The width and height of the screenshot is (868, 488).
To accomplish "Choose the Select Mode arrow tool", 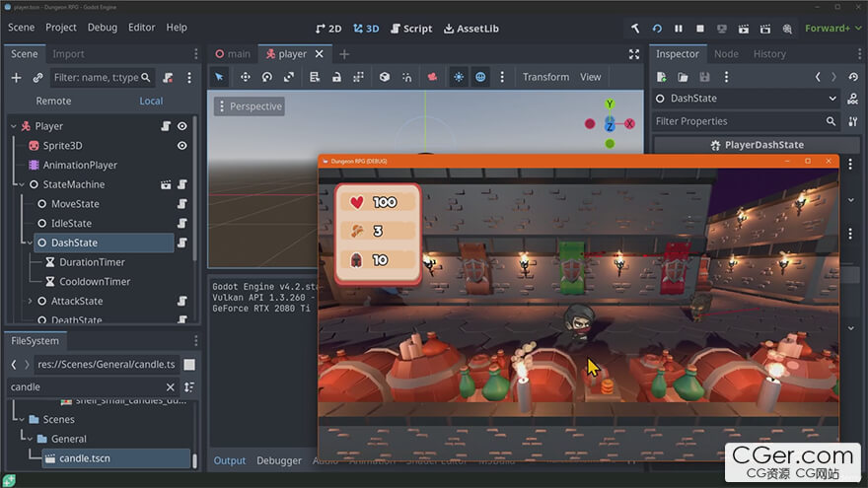I will [x=219, y=77].
